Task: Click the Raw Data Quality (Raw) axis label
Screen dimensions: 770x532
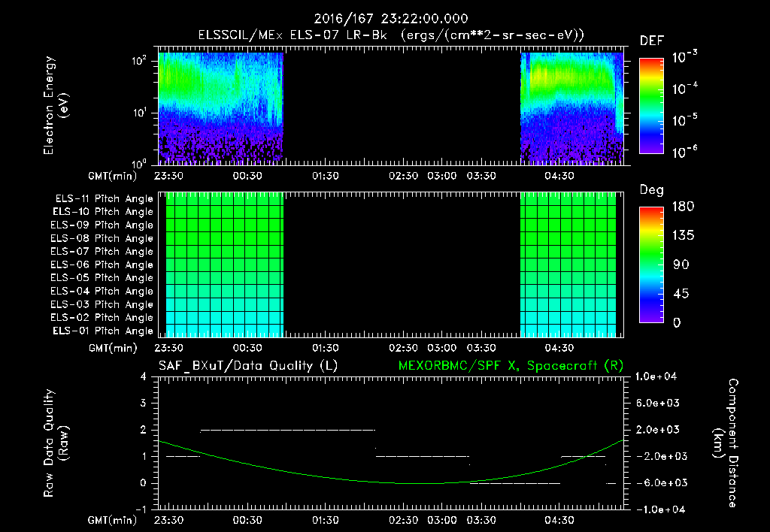Action: point(56,443)
